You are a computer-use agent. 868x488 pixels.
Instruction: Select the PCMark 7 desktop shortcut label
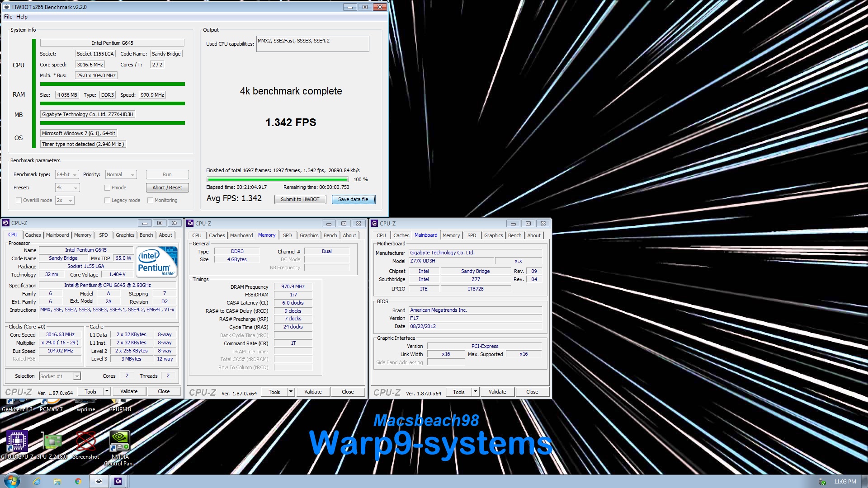pyautogui.click(x=51, y=409)
